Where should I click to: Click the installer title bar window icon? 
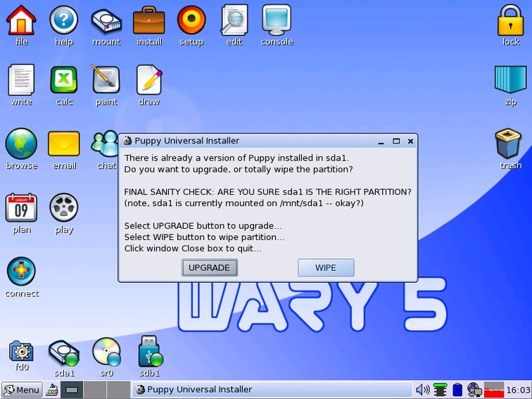[127, 141]
